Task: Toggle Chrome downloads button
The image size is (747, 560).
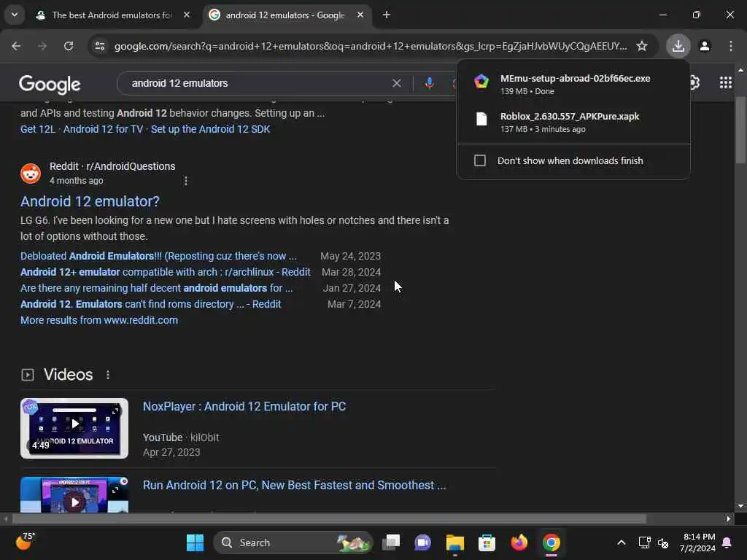Action: tap(678, 46)
